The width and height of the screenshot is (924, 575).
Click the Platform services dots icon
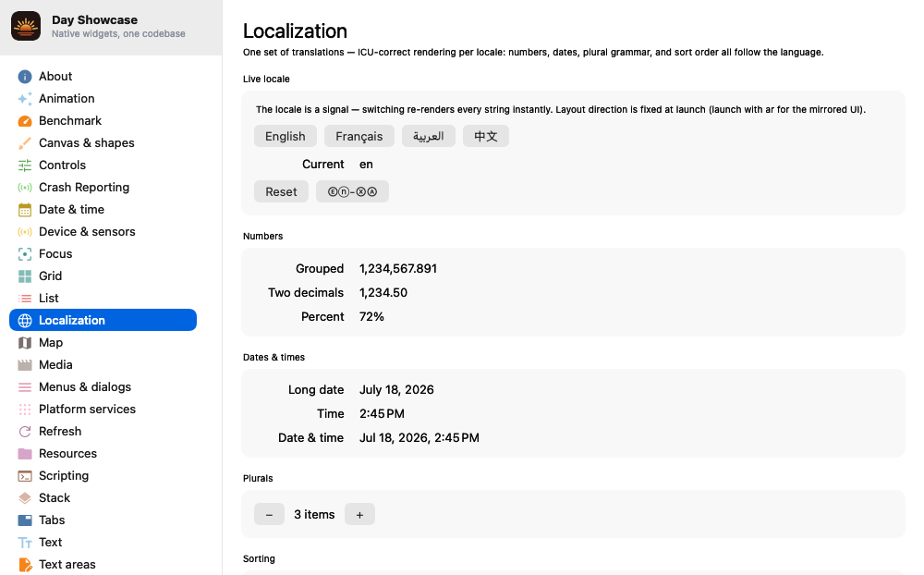pos(25,410)
